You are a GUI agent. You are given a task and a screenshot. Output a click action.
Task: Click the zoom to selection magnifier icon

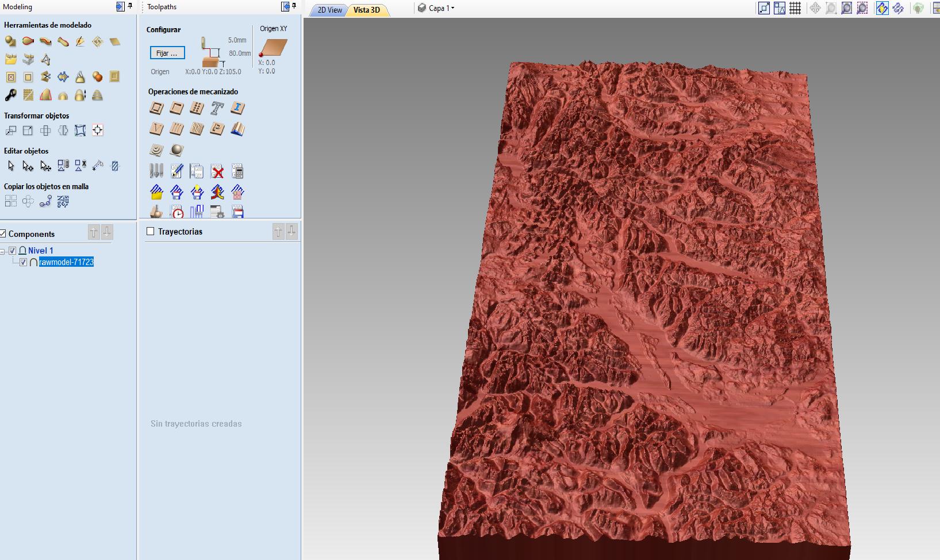862,8
